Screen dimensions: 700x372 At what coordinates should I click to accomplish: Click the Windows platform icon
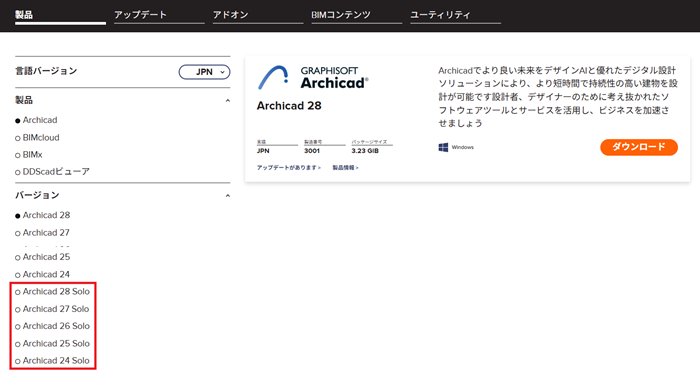coord(443,147)
